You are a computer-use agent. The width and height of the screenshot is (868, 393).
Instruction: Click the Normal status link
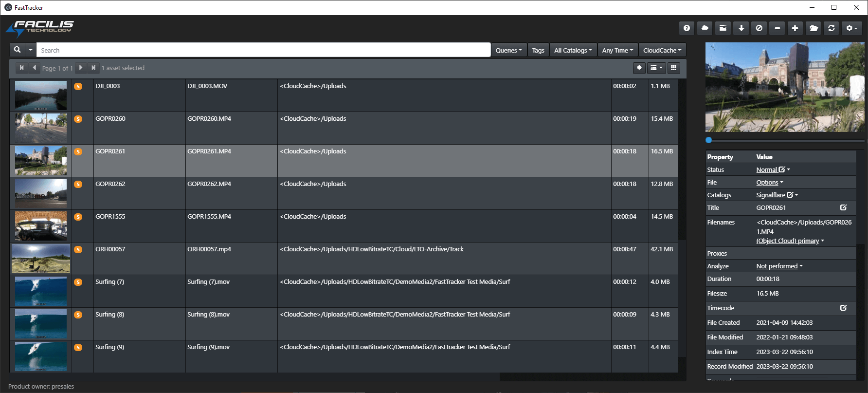click(x=766, y=169)
